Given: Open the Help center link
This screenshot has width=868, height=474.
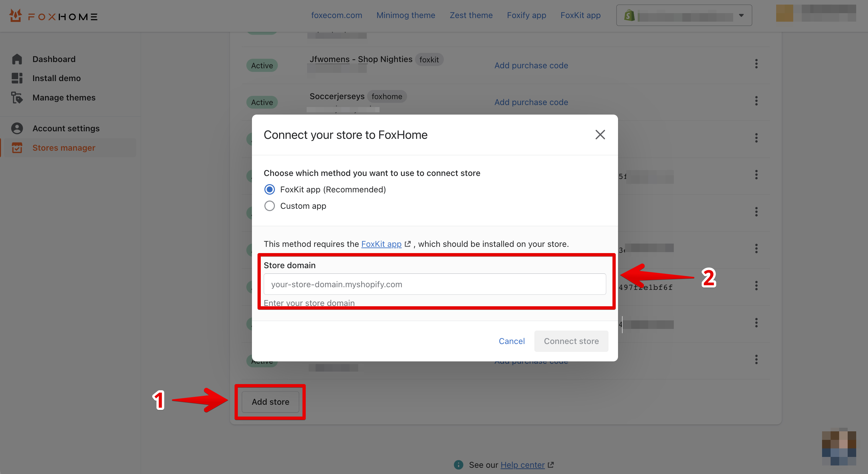Looking at the screenshot, I should click(522, 465).
